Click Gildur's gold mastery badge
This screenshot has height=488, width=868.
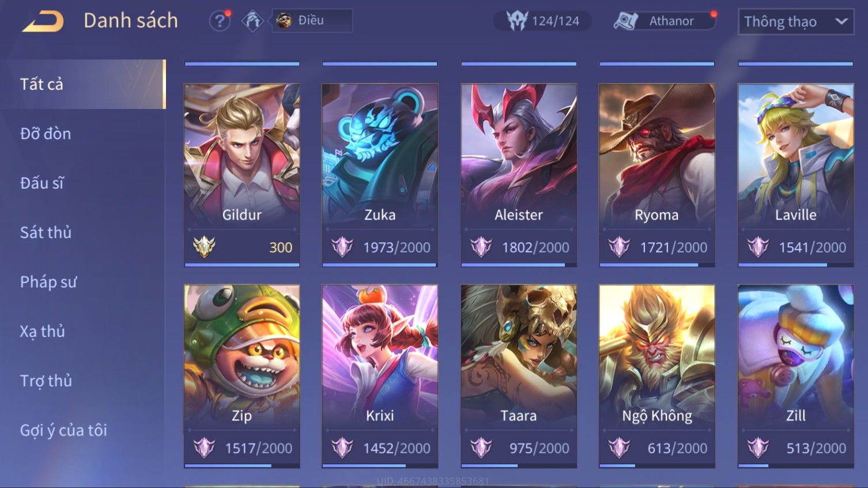tap(204, 247)
